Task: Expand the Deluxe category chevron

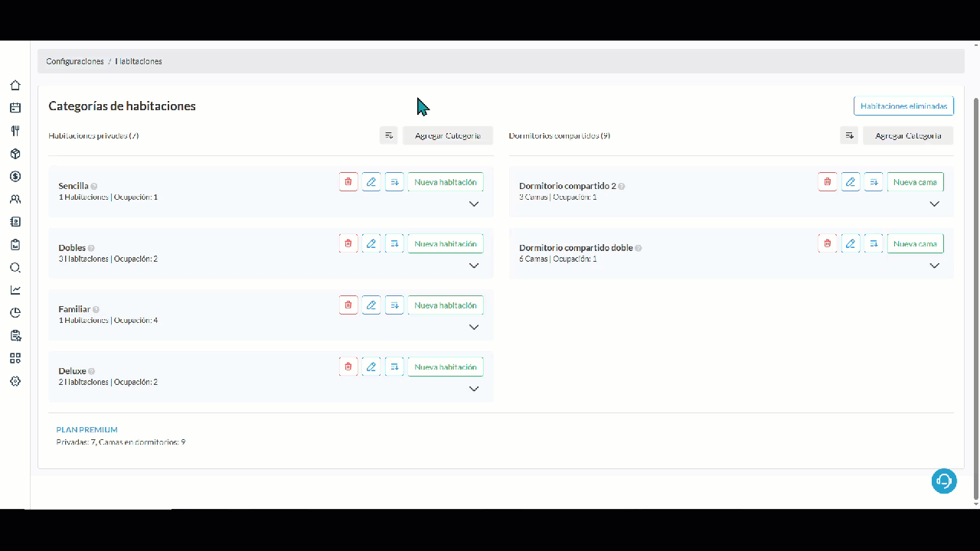Action: pyautogui.click(x=474, y=389)
